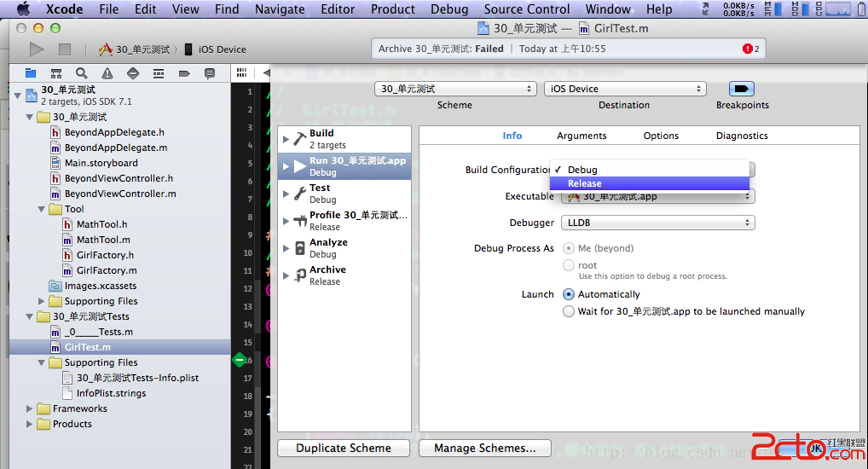Open the Issue navigator warning icon
This screenshot has height=469, width=868.
107,74
